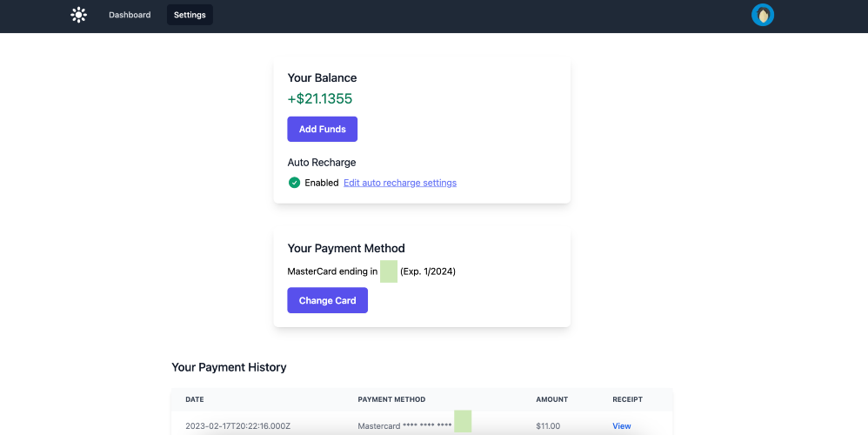Click the +$21.1355 balance amount
This screenshot has height=435, width=868.
[x=320, y=98]
